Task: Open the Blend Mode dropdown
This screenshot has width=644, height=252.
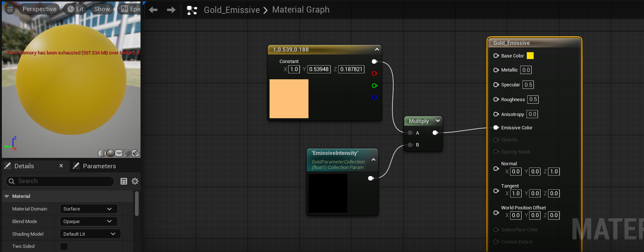Action: (89, 222)
